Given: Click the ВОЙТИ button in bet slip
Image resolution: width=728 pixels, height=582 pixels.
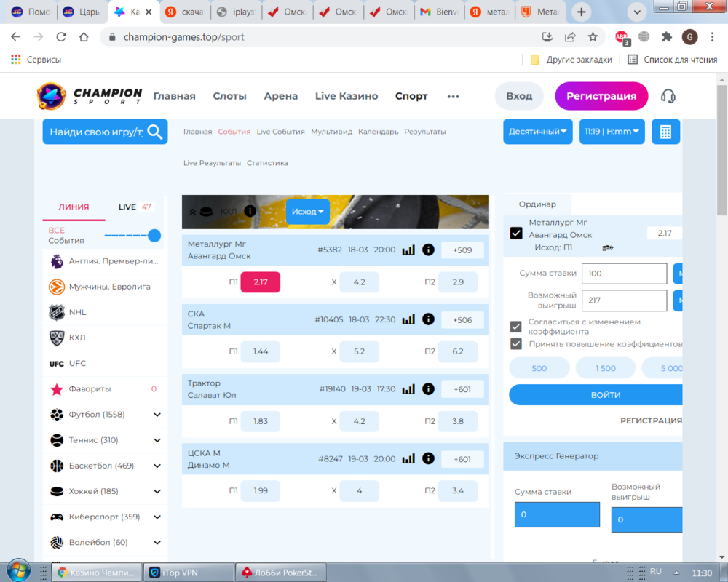Looking at the screenshot, I should [x=596, y=395].
